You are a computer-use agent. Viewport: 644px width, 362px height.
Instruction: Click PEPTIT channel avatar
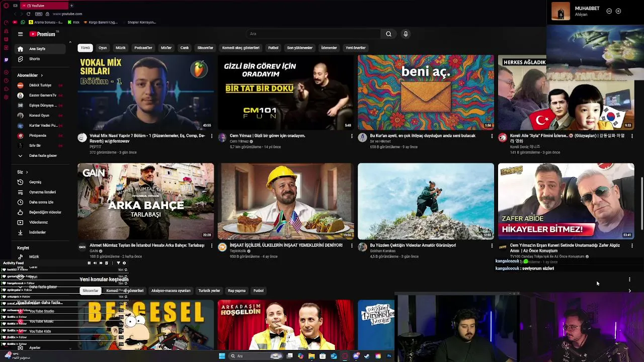[82, 138]
